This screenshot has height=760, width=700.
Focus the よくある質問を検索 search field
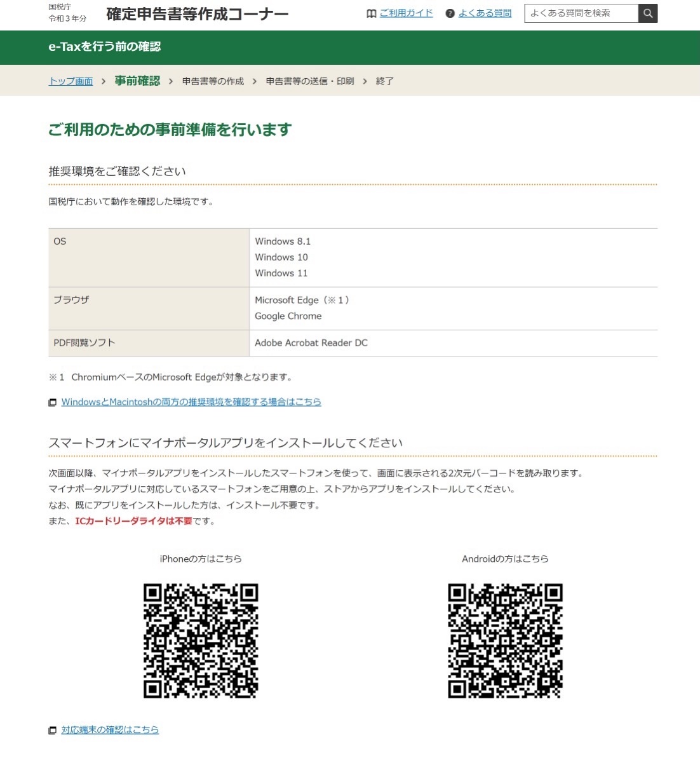[x=581, y=13]
